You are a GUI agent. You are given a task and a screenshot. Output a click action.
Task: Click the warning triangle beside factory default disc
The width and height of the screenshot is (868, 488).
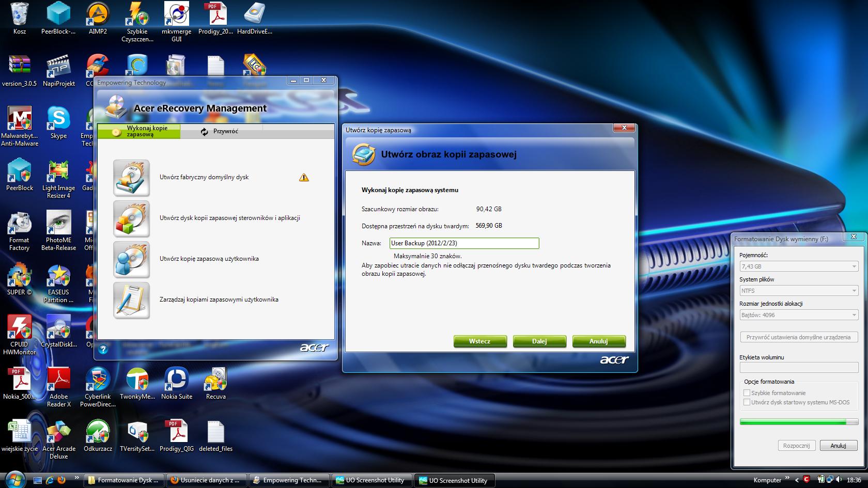[304, 178]
